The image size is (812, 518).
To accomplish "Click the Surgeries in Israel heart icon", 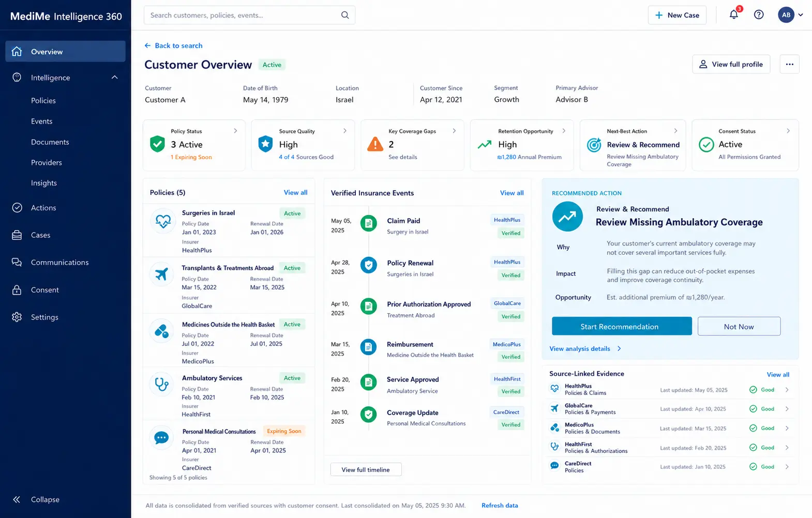I will coord(163,221).
